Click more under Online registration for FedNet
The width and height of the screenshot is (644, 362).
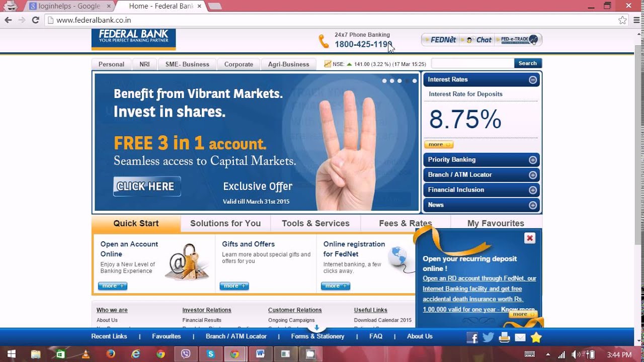tap(336, 286)
